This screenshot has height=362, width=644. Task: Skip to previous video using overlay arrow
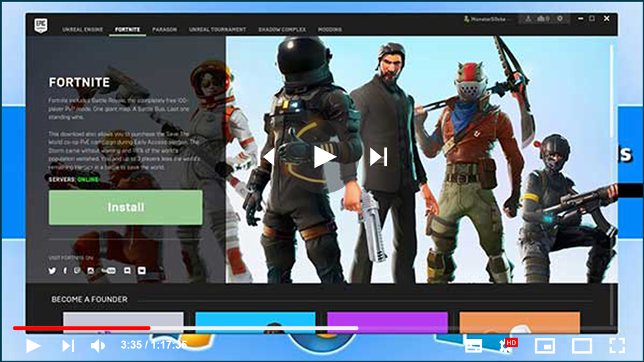[x=268, y=157]
